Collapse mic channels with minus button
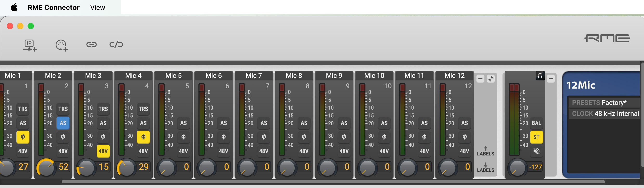The image size is (644, 188). click(x=480, y=79)
